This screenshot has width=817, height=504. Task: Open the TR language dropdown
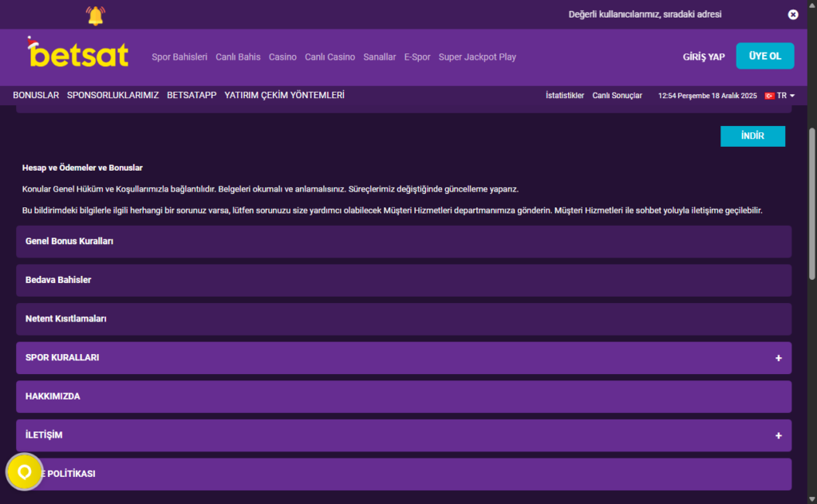pos(785,96)
